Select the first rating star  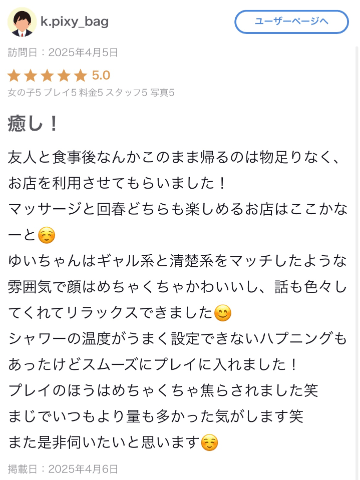[x=14, y=76]
